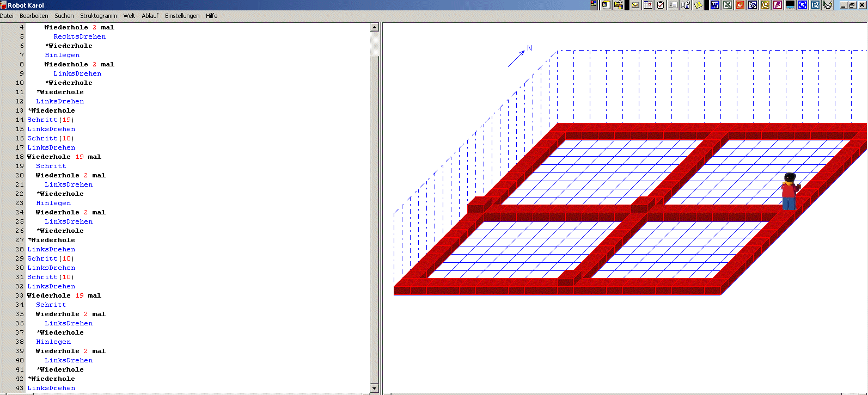Open the Bearbeiten menu
The image size is (868, 395).
tap(34, 16)
